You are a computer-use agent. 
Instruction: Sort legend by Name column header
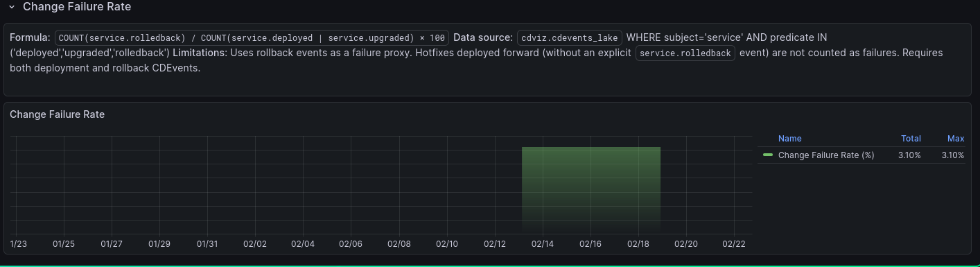789,139
